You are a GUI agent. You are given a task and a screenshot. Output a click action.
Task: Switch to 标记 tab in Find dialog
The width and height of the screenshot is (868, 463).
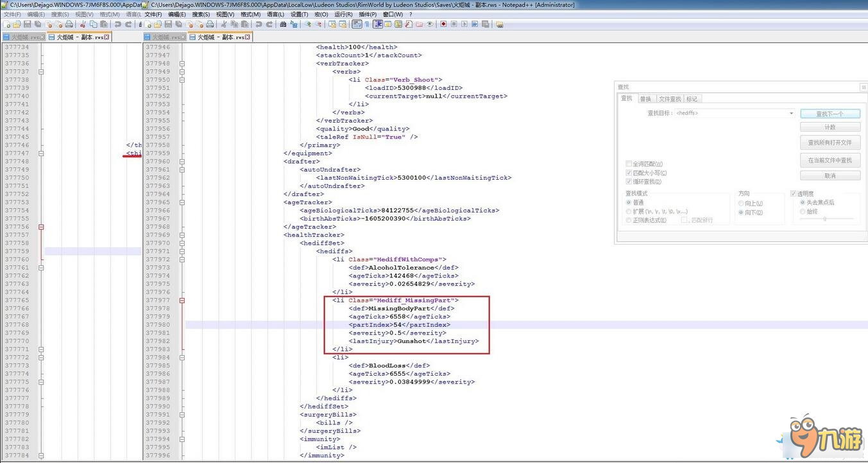pos(692,99)
